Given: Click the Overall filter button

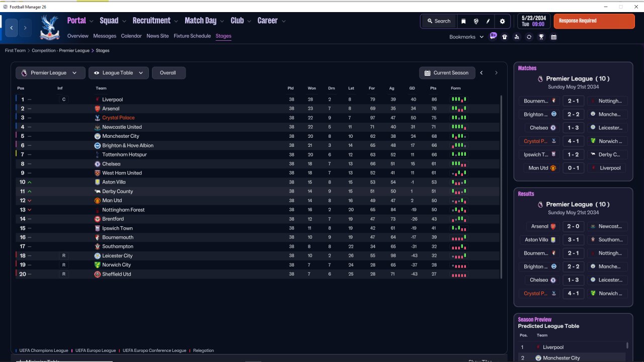Looking at the screenshot, I should click(x=168, y=73).
